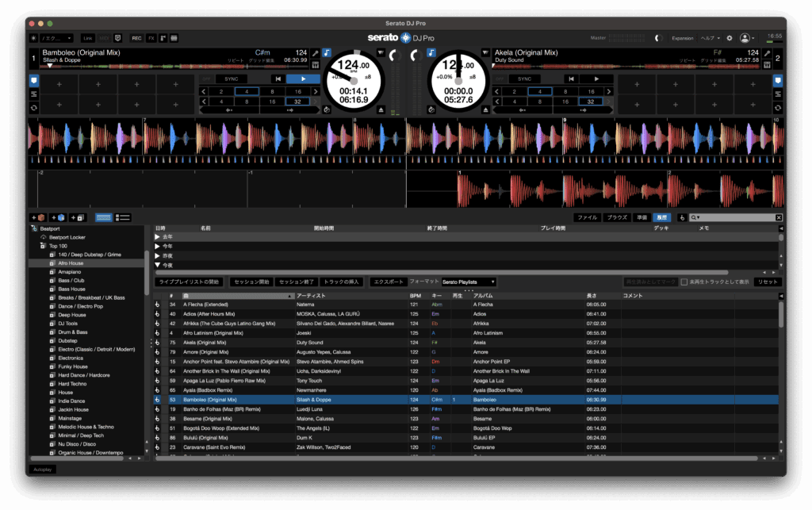
Task: Open the deck 1 platter mode dropdown arrow
Action: [x=381, y=53]
